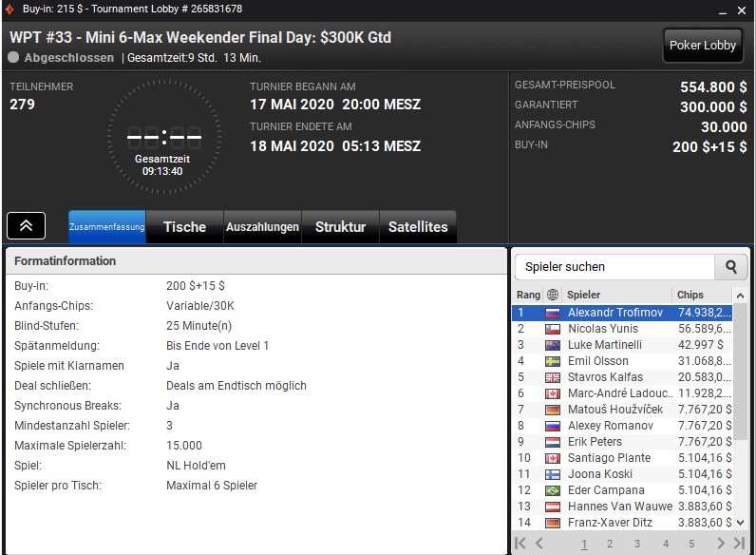Click the 'Deals am Endtisch möglich' value

(236, 386)
